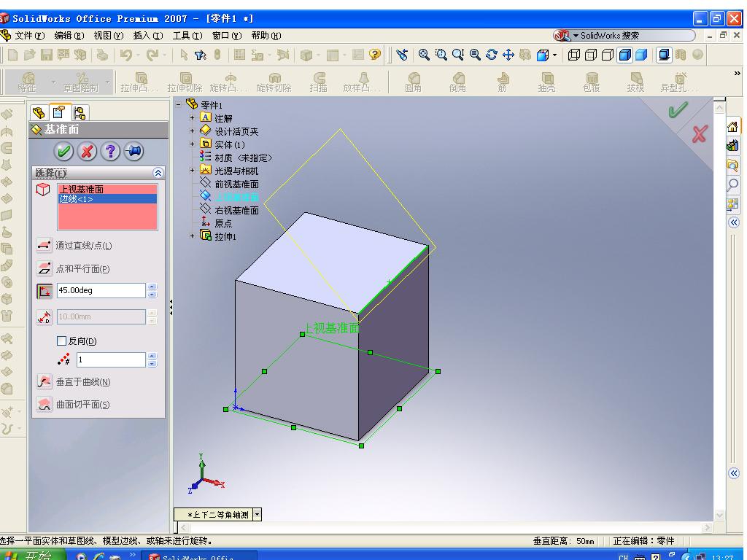Screen dimensions: 747x560
Task: Click the 倒角 chamfer feature icon
Action: (457, 81)
